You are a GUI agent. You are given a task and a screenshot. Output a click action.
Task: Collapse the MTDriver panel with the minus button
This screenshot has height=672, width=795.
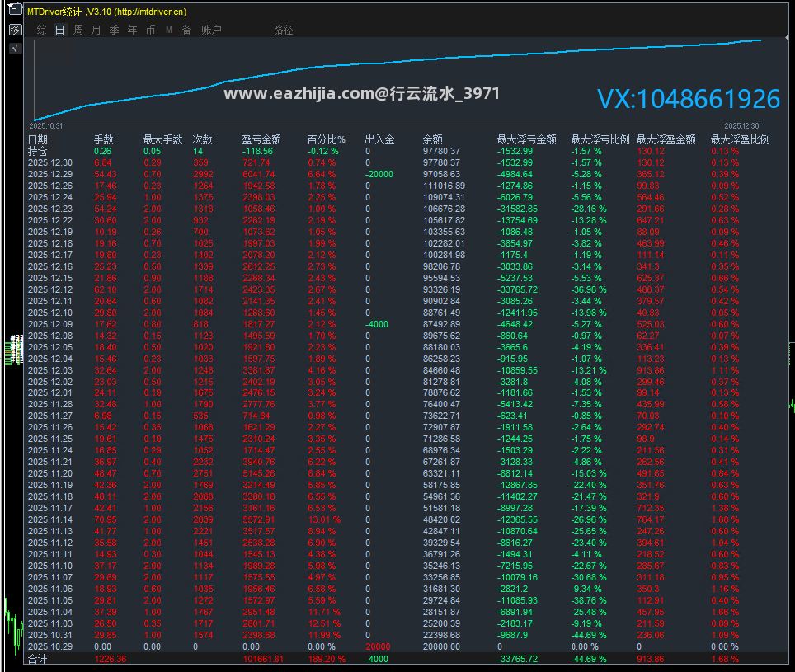point(16,10)
